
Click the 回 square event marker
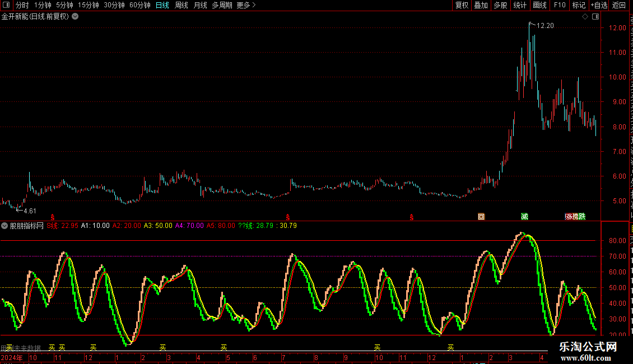[481, 217]
